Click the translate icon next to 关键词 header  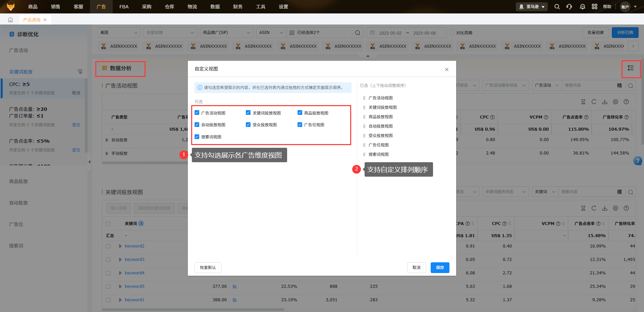click(141, 224)
